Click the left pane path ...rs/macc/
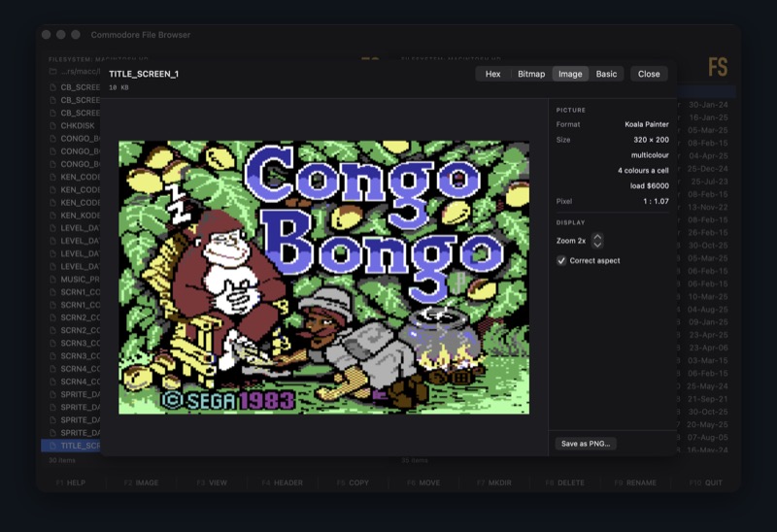Screen dimensions: 777x532 (81, 72)
